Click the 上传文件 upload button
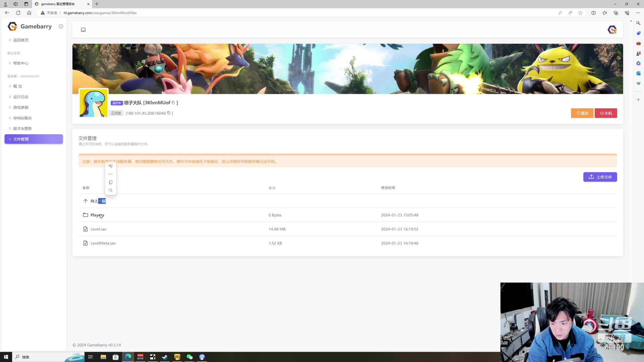The image size is (644, 362). (600, 177)
